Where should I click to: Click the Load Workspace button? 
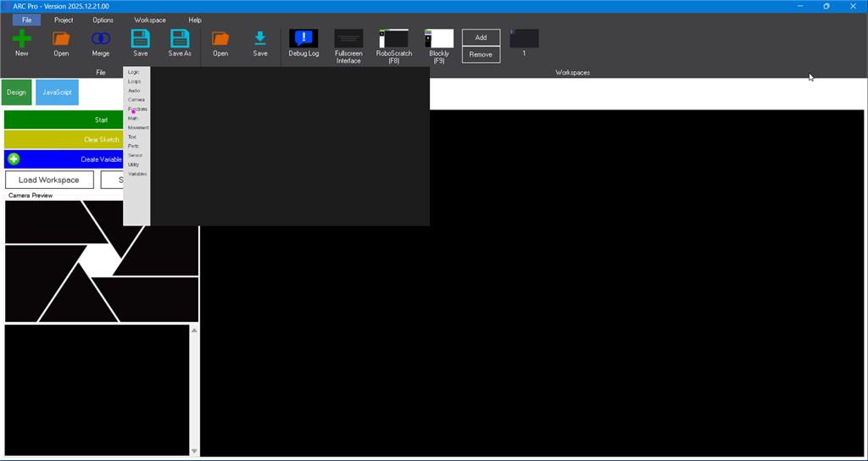tap(49, 180)
